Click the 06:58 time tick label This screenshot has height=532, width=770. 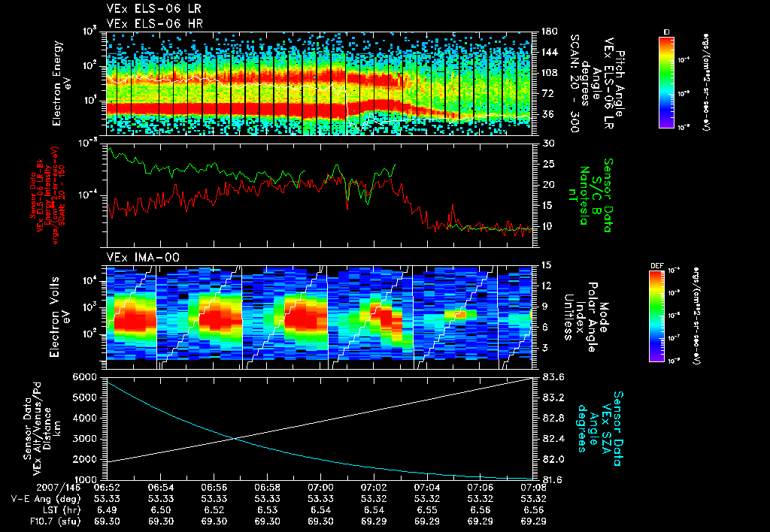pos(267,487)
